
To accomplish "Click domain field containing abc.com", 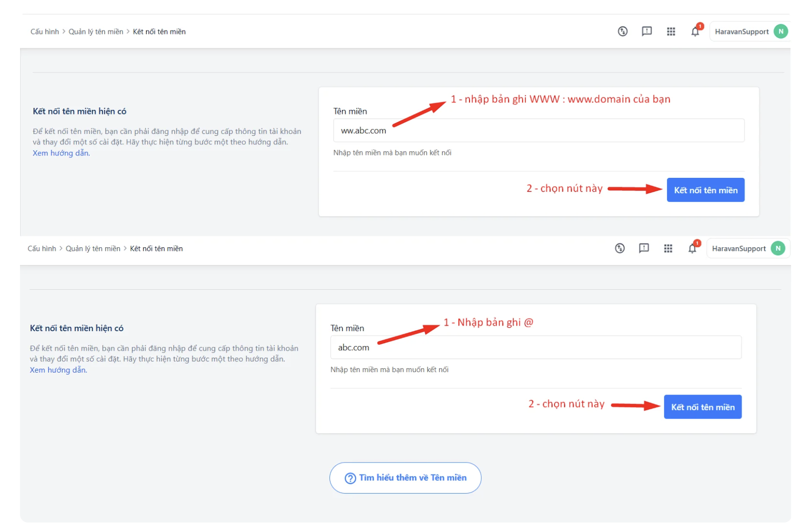I will point(535,347).
